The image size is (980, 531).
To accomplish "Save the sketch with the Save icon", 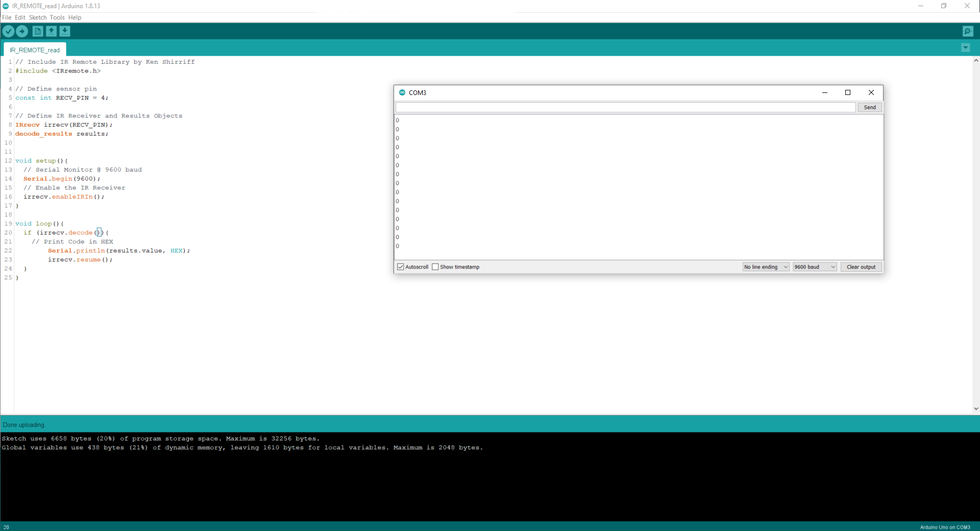I will 65,31.
